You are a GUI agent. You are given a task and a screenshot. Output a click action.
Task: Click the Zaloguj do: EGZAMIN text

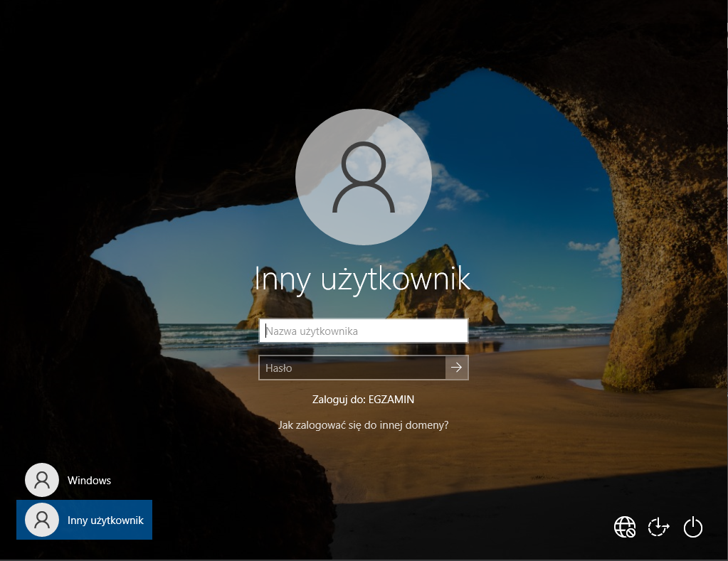pos(363,400)
